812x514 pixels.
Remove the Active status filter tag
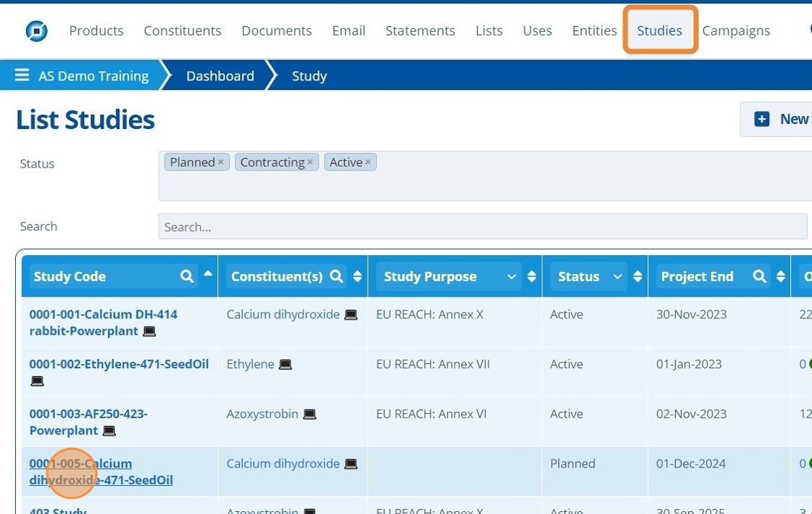tap(368, 162)
